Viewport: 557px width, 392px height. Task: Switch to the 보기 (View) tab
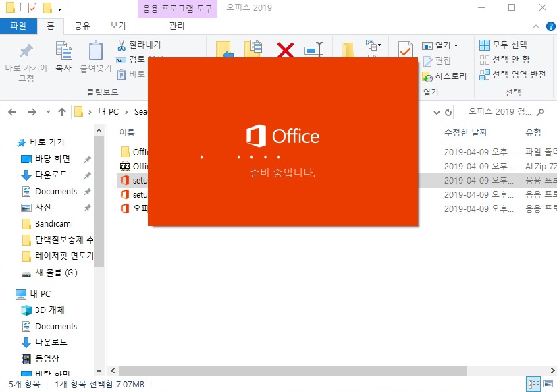pos(118,26)
